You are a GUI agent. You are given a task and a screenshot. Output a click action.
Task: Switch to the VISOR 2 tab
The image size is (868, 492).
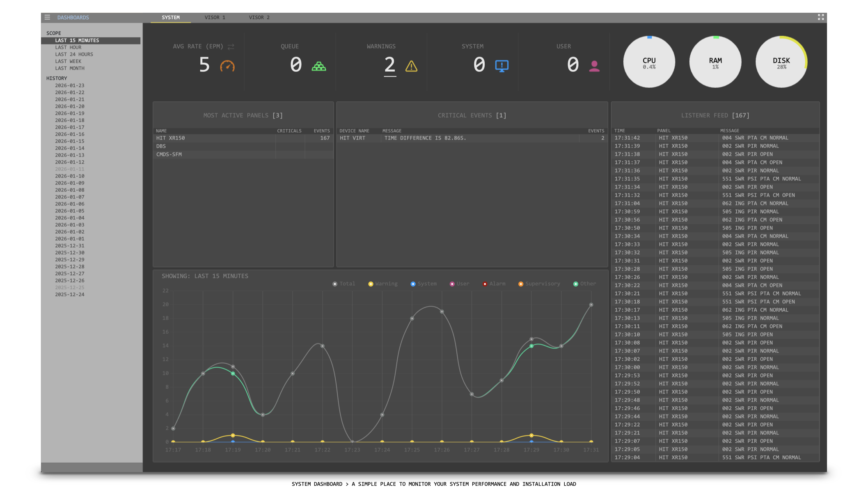[x=259, y=17]
